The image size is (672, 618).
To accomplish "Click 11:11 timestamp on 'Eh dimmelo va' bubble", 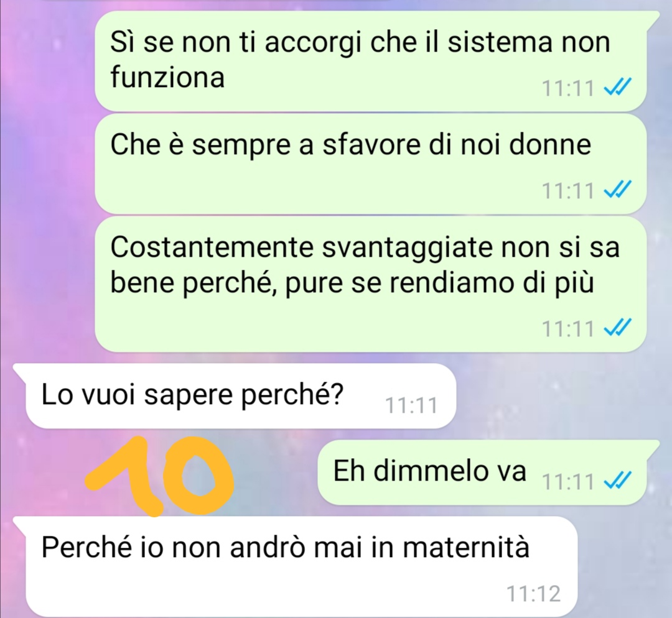I will click(568, 481).
